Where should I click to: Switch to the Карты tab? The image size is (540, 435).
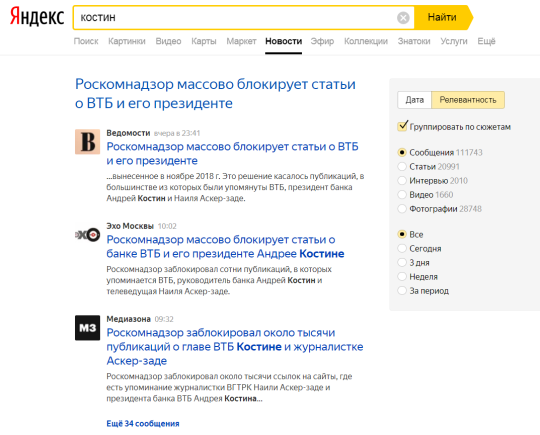point(204,41)
